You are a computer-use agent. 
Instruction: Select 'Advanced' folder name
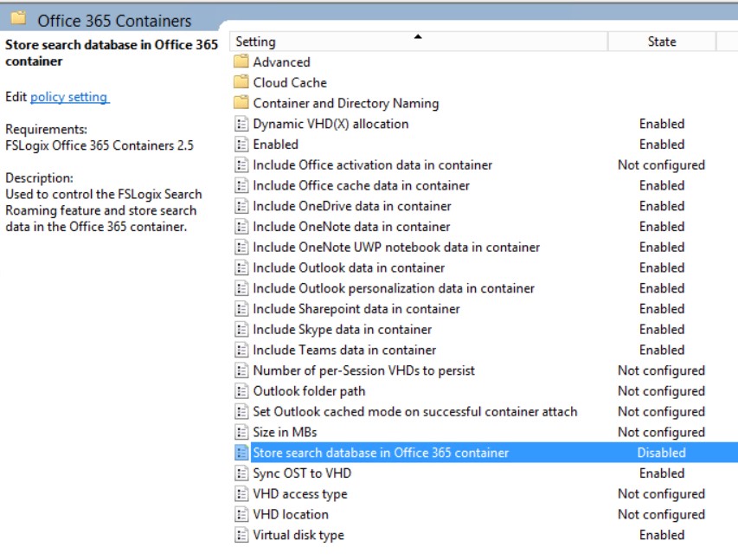(x=281, y=61)
